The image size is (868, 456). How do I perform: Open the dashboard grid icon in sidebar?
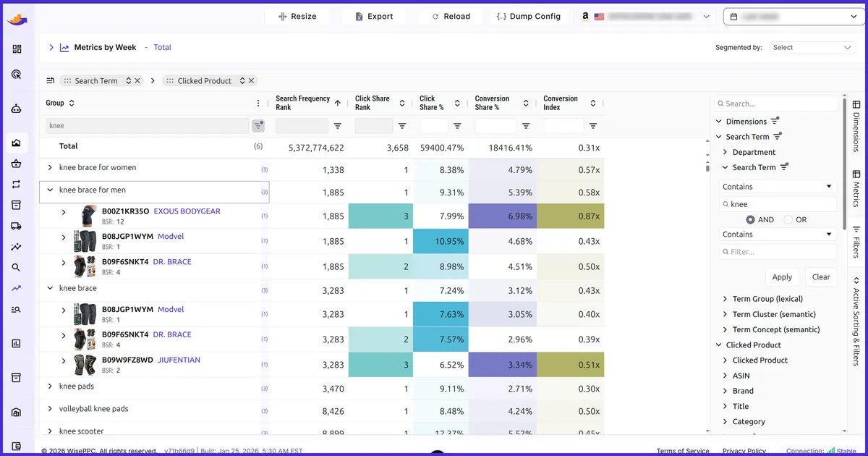coord(17,49)
